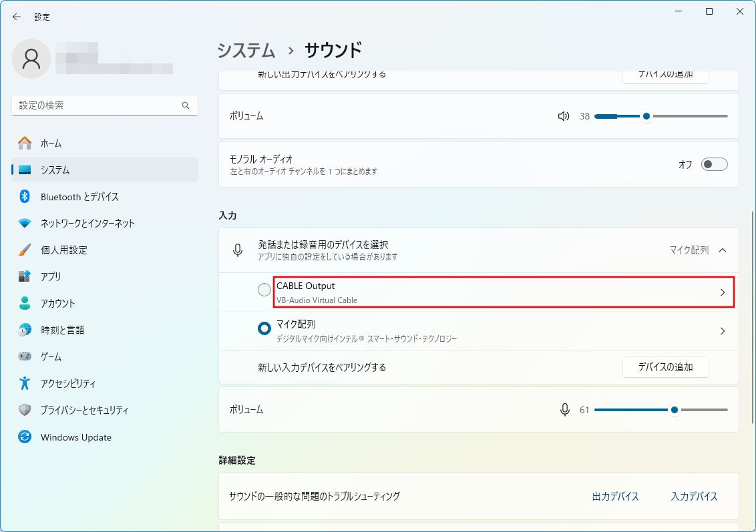This screenshot has width=756, height=532.
Task: Click the Windows Update sync icon
Action: tap(25, 437)
